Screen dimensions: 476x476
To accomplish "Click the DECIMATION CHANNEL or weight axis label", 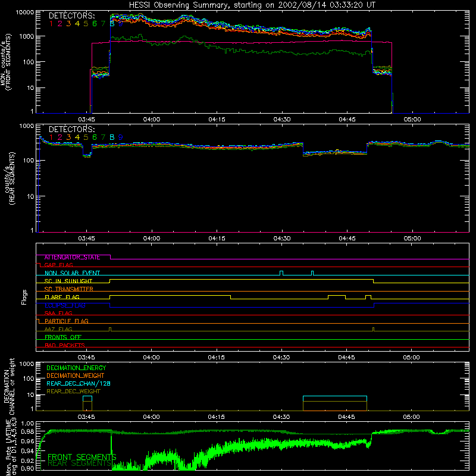I will pyautogui.click(x=9, y=386).
